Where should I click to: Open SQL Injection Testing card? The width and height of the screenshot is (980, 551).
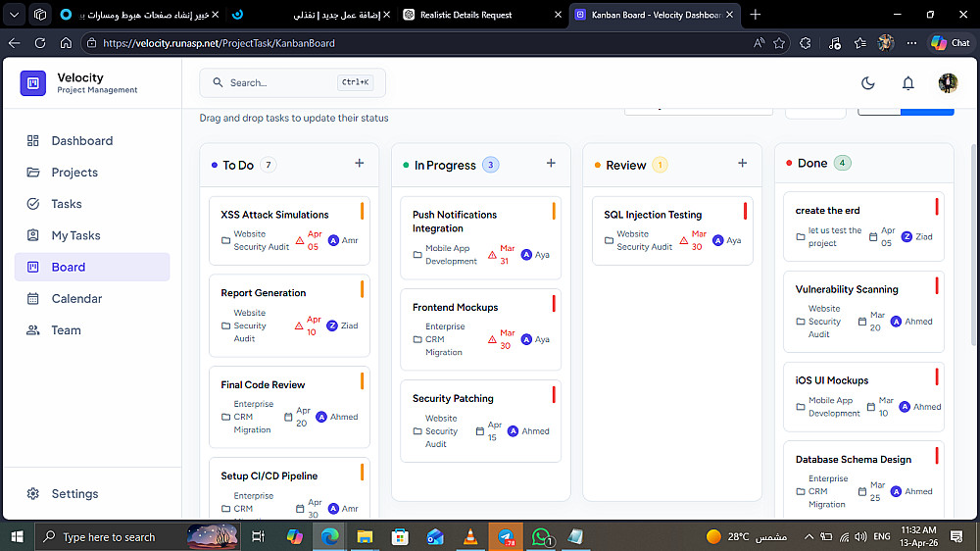coord(672,230)
